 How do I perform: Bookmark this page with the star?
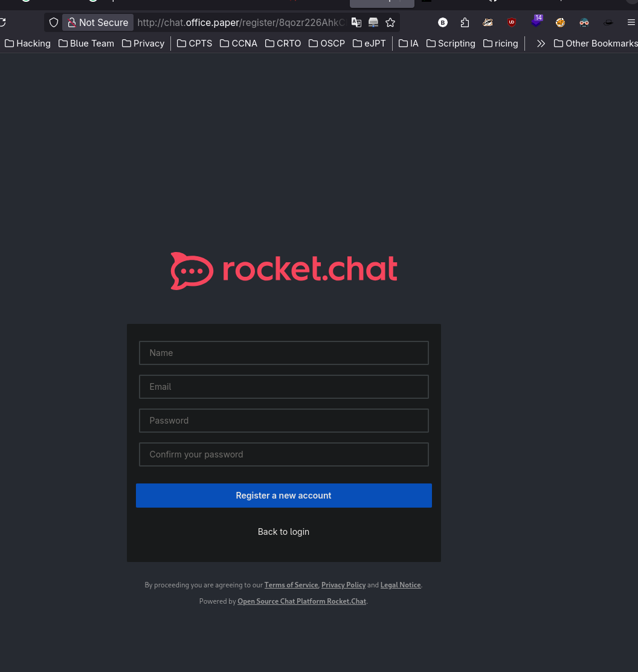390,22
